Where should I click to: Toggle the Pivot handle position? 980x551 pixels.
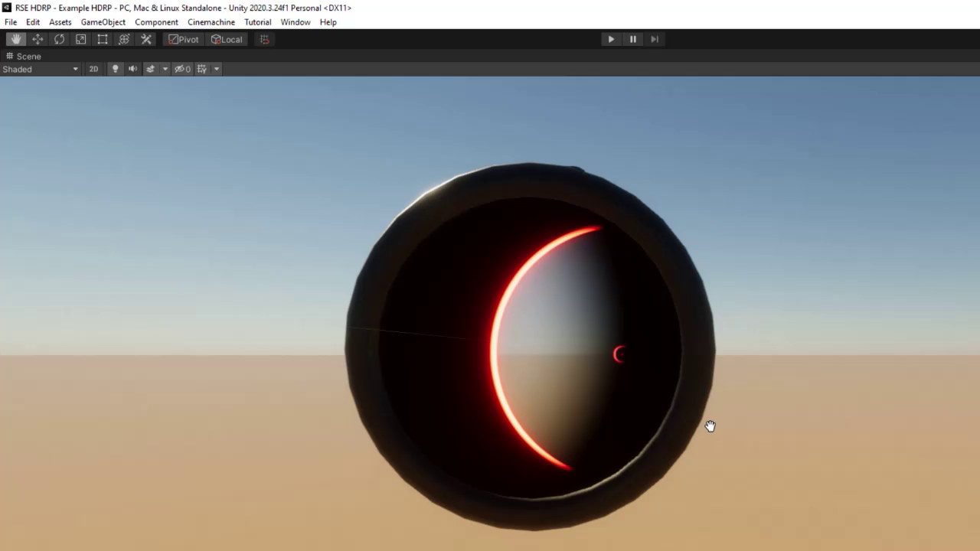pyautogui.click(x=184, y=39)
